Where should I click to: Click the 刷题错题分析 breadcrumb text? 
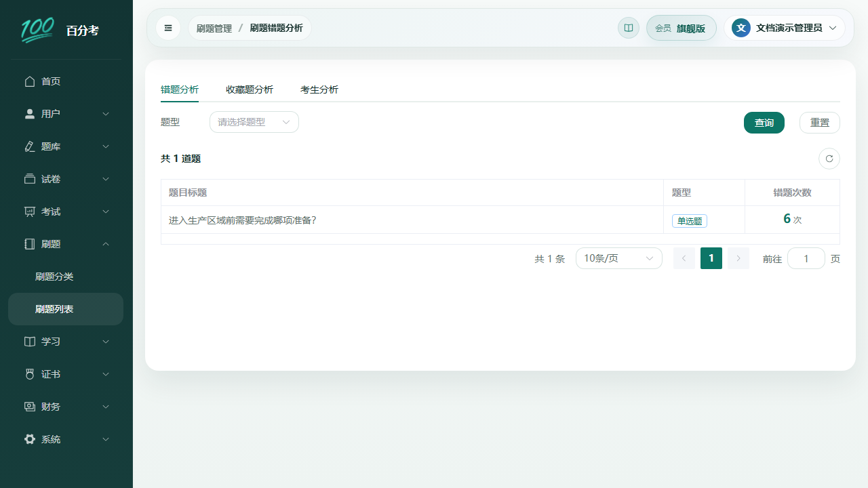(x=276, y=28)
